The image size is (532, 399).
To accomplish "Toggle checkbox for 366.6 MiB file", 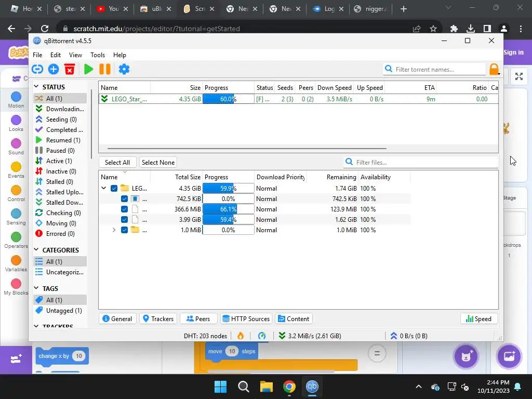I will (x=124, y=209).
